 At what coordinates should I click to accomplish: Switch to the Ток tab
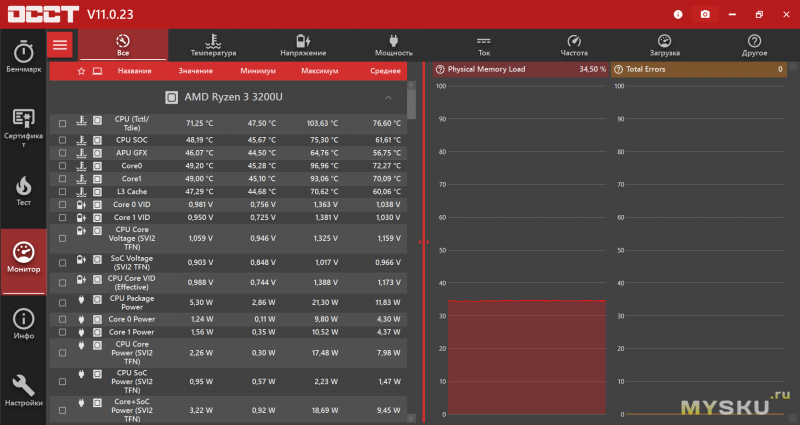[484, 45]
